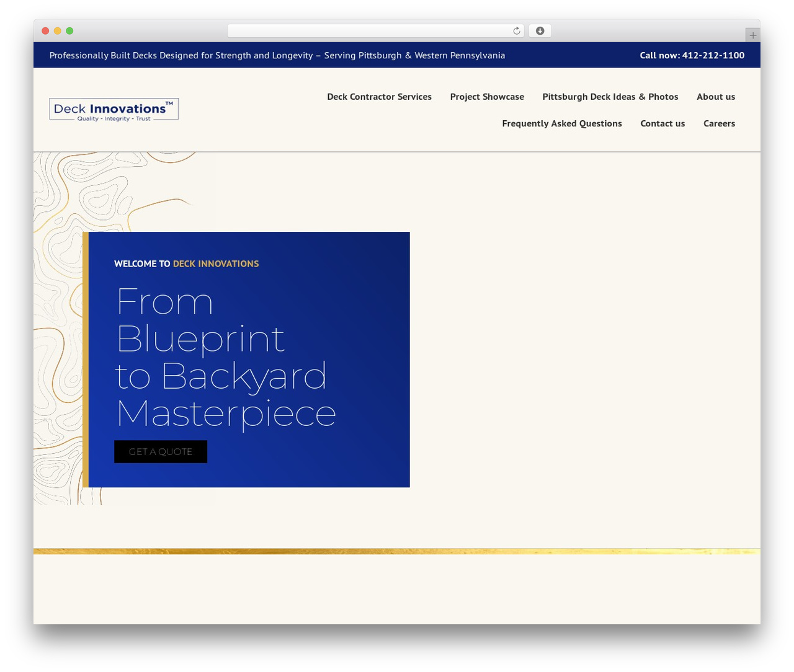Go to the Contact us page
Image resolution: width=794 pixels, height=672 pixels.
662,123
